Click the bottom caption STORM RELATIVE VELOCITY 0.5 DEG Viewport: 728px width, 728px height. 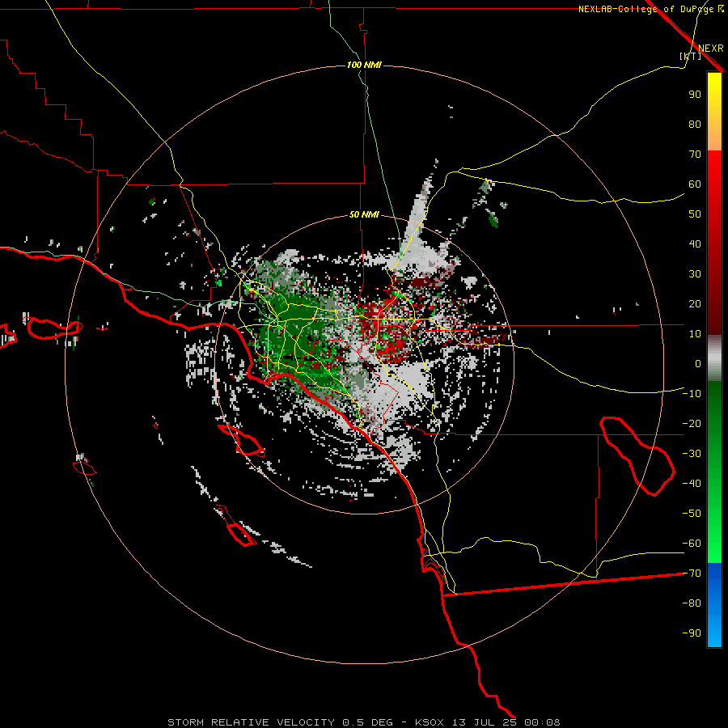(280, 722)
